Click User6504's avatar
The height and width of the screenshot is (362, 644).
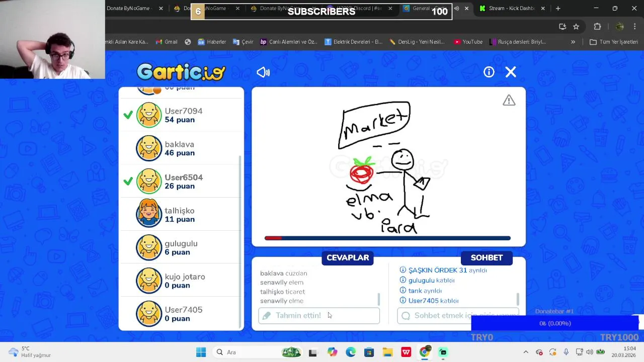click(149, 182)
